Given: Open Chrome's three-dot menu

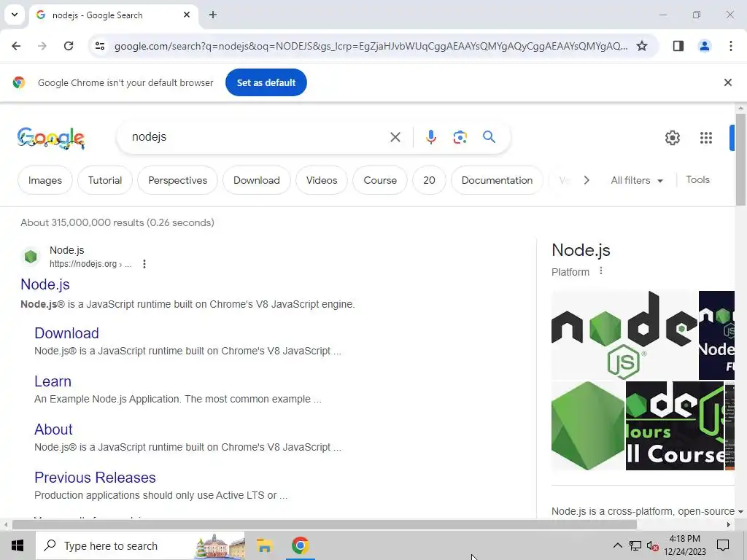Looking at the screenshot, I should click(730, 46).
